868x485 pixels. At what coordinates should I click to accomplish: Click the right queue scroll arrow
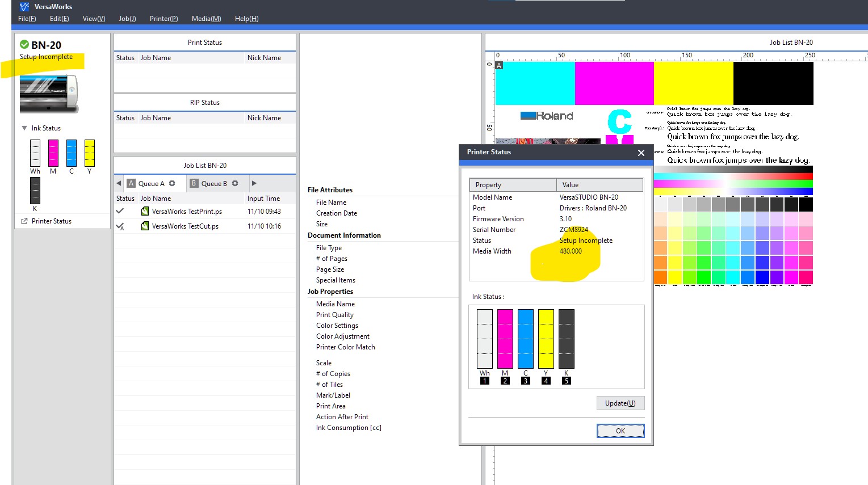[254, 183]
